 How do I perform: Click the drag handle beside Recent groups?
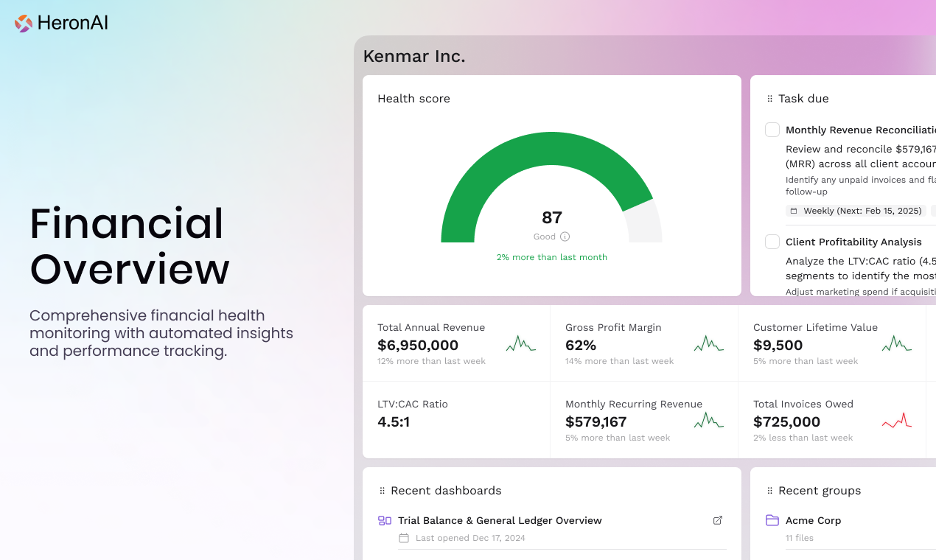769,491
